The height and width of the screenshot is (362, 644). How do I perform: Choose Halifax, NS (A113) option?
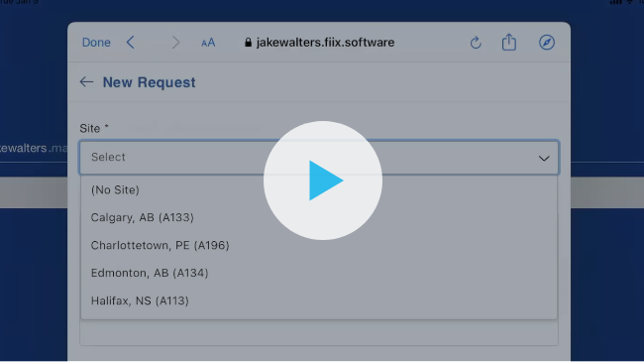point(319,301)
